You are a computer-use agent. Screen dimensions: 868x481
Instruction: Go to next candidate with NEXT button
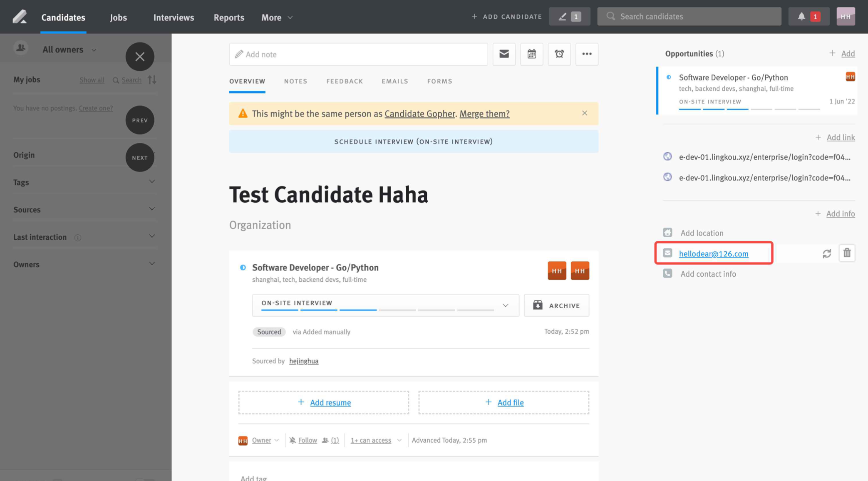(x=140, y=158)
